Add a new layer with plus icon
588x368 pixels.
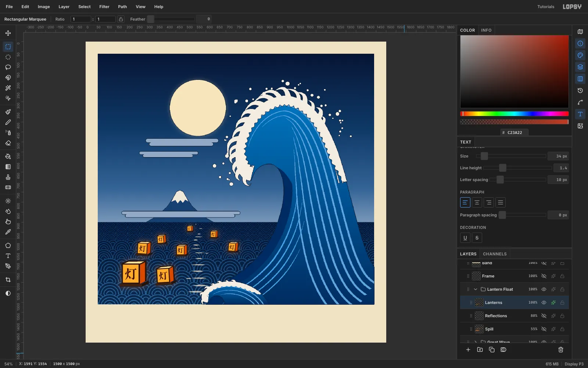pyautogui.click(x=468, y=350)
